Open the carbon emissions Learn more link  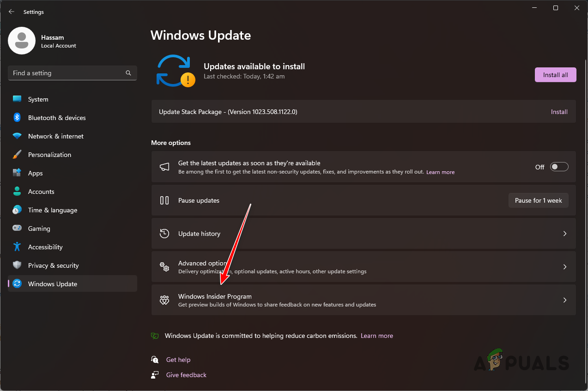[377, 336]
